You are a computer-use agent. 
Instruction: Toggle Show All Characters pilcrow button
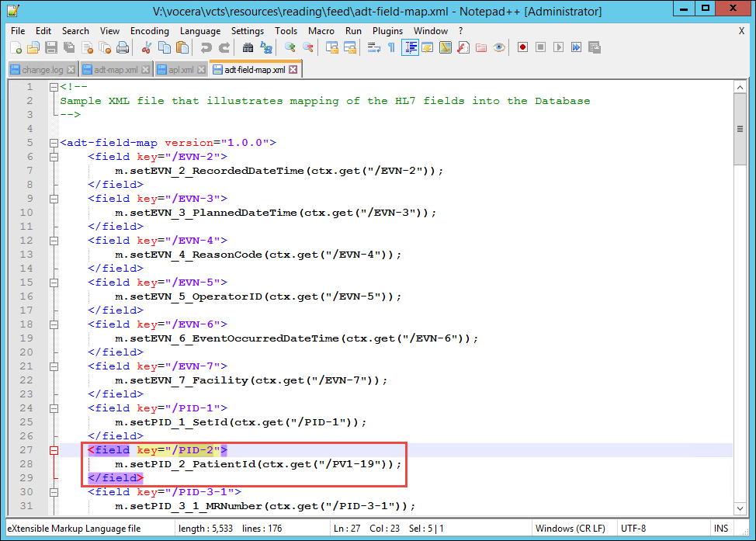pyautogui.click(x=391, y=48)
